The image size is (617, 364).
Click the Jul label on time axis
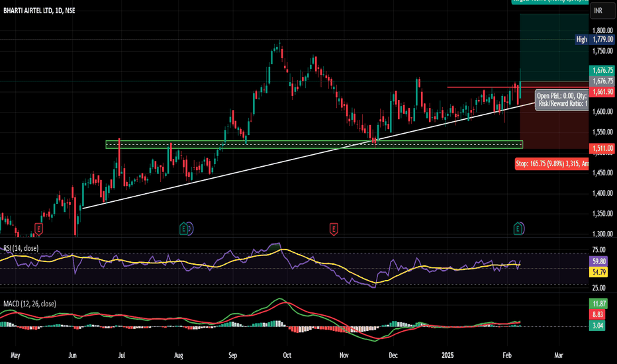[x=122, y=355]
